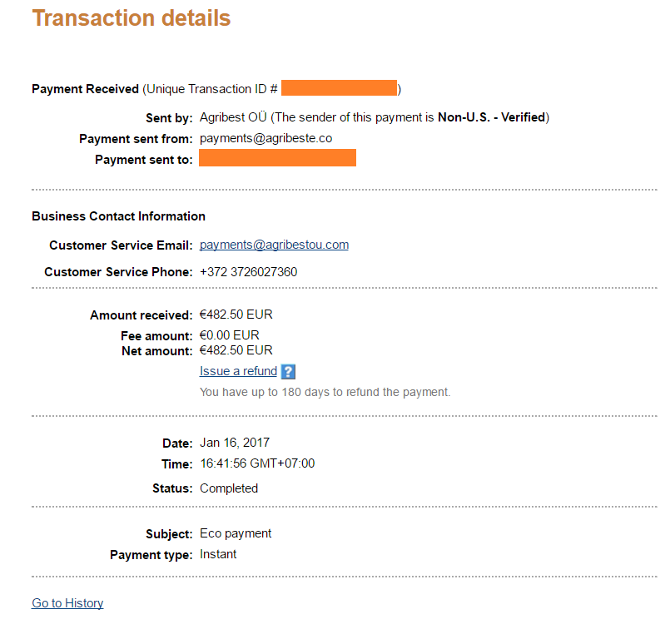Click the sender email payments@agribeste.co
This screenshot has height=644, width=665.
coord(266,138)
